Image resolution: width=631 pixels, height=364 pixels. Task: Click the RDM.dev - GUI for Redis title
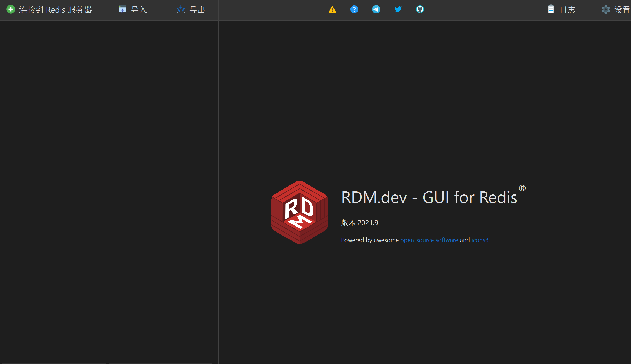tap(429, 197)
